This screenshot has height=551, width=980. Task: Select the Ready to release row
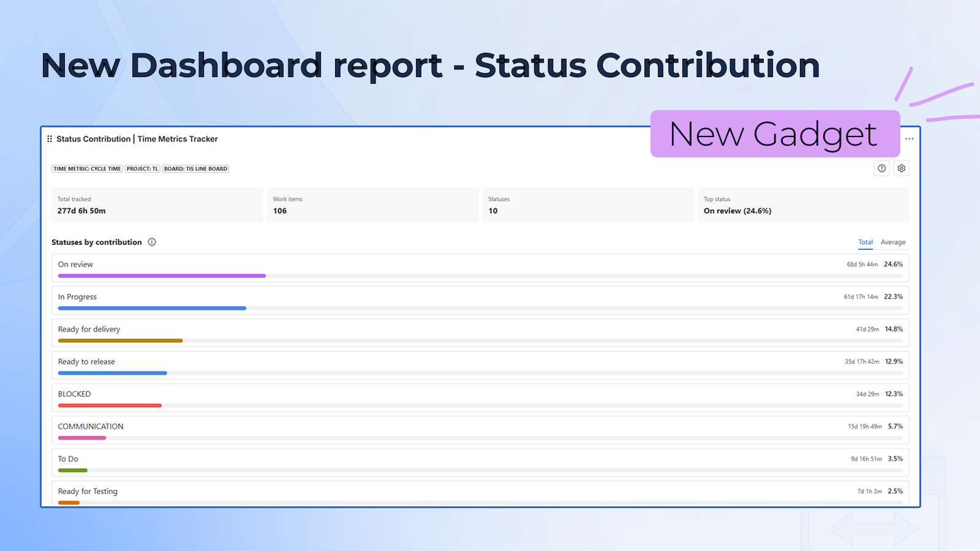(x=480, y=365)
